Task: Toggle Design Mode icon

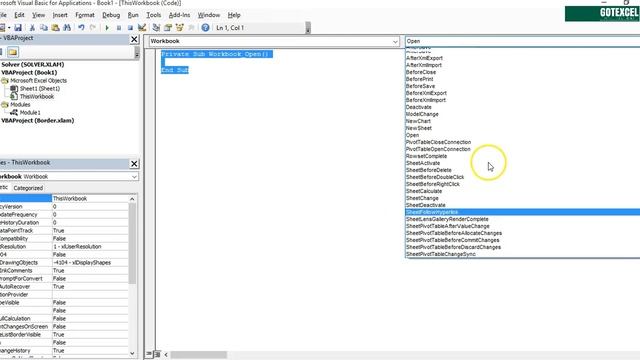Action: pyautogui.click(x=142, y=28)
